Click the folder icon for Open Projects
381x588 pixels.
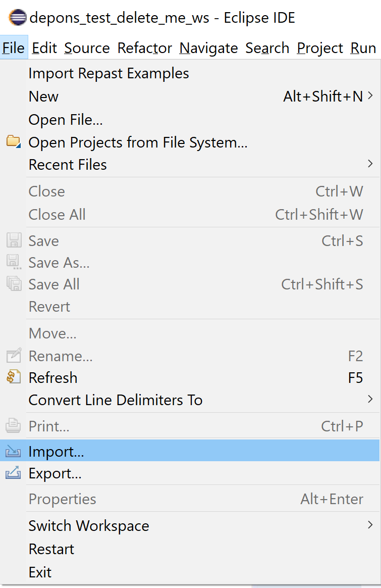click(14, 141)
